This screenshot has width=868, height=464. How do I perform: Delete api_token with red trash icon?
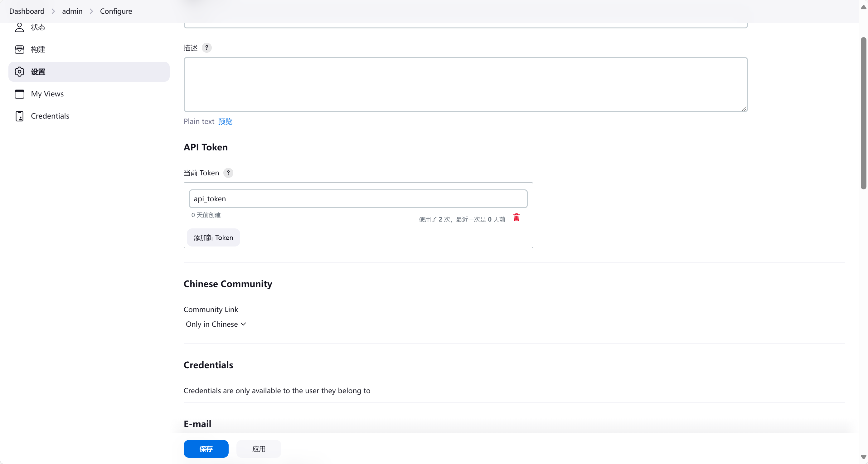pyautogui.click(x=516, y=217)
